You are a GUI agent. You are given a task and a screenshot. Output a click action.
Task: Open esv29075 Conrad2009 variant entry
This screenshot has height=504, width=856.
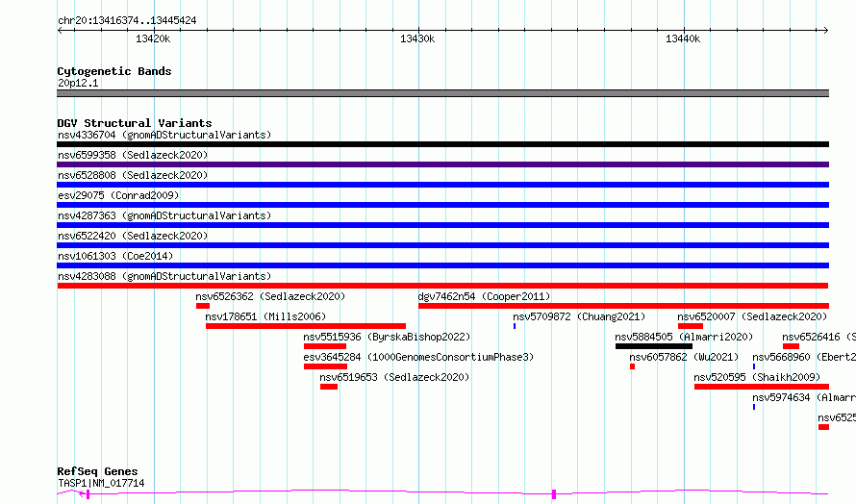point(118,195)
